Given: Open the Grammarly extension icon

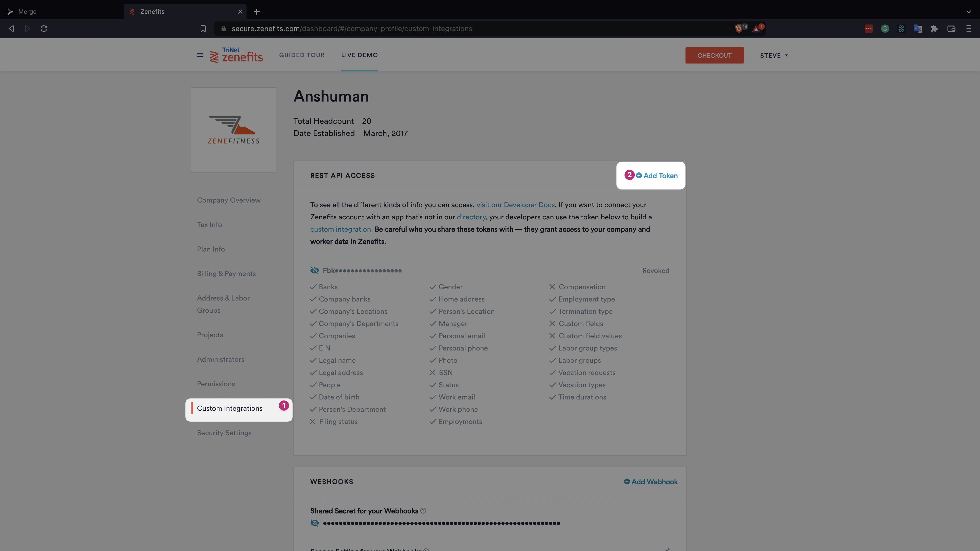Looking at the screenshot, I should tap(885, 29).
